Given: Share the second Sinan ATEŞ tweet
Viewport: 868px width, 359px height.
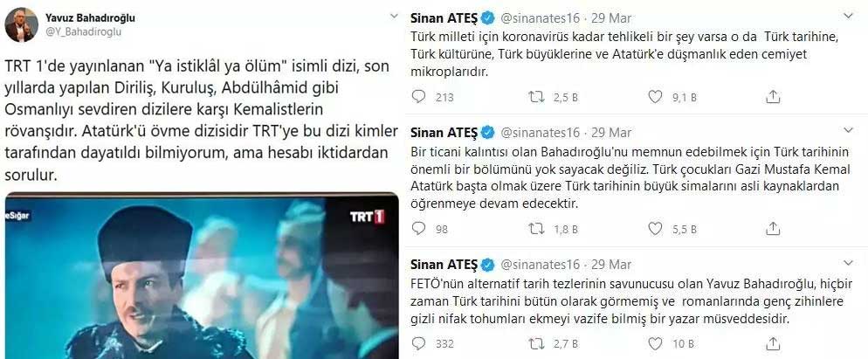Looking at the screenshot, I should coord(772,228).
